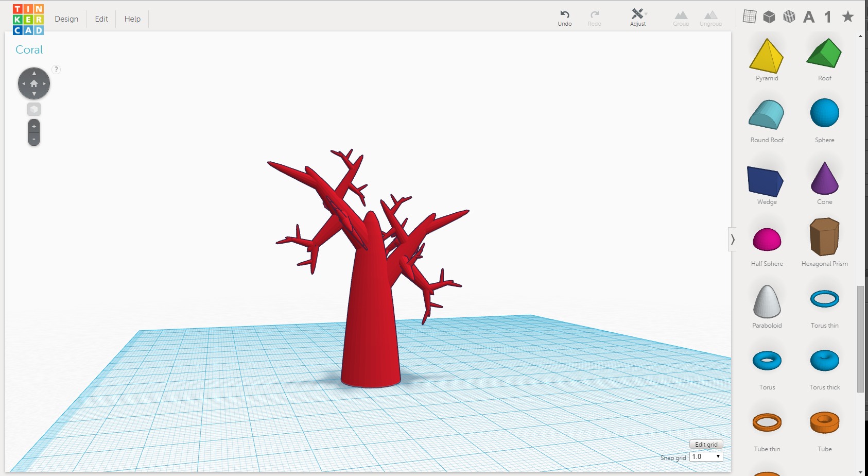The height and width of the screenshot is (476, 868).
Task: Open the Edit menu
Action: pos(101,19)
